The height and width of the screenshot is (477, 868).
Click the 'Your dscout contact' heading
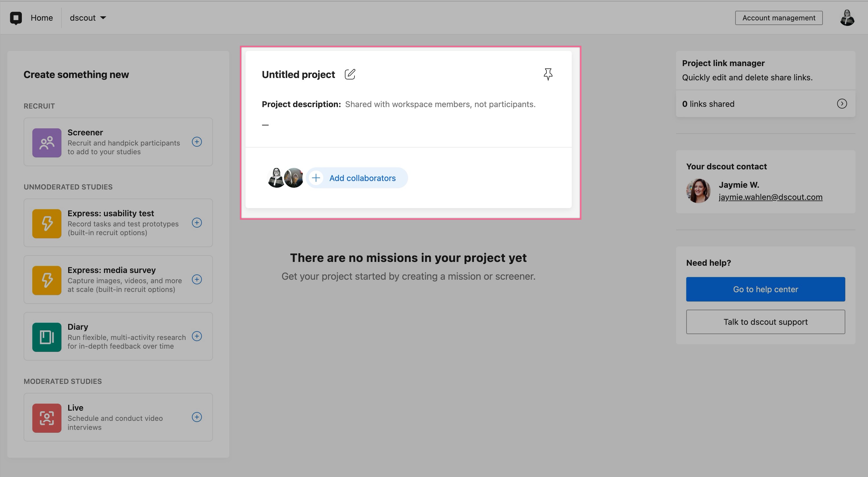(x=726, y=166)
